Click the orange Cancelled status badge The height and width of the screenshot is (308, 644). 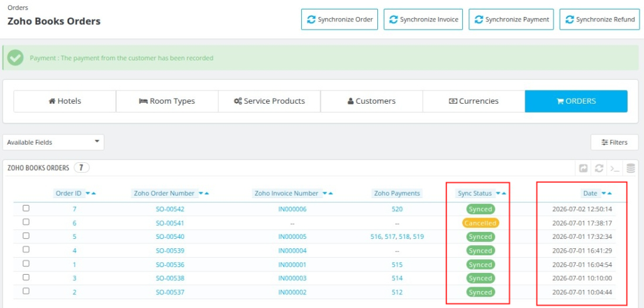coord(480,223)
